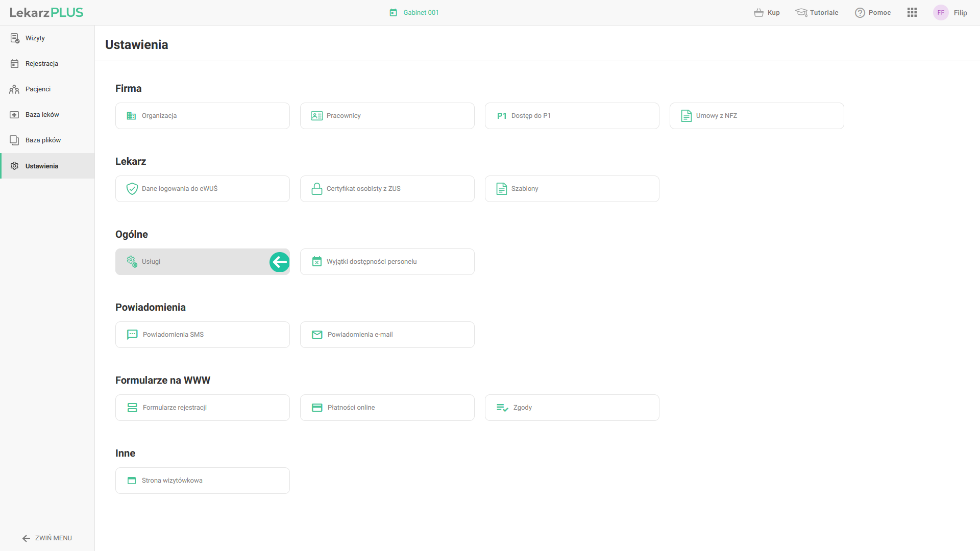Open Pacjenci from the side menu

pos(38,89)
